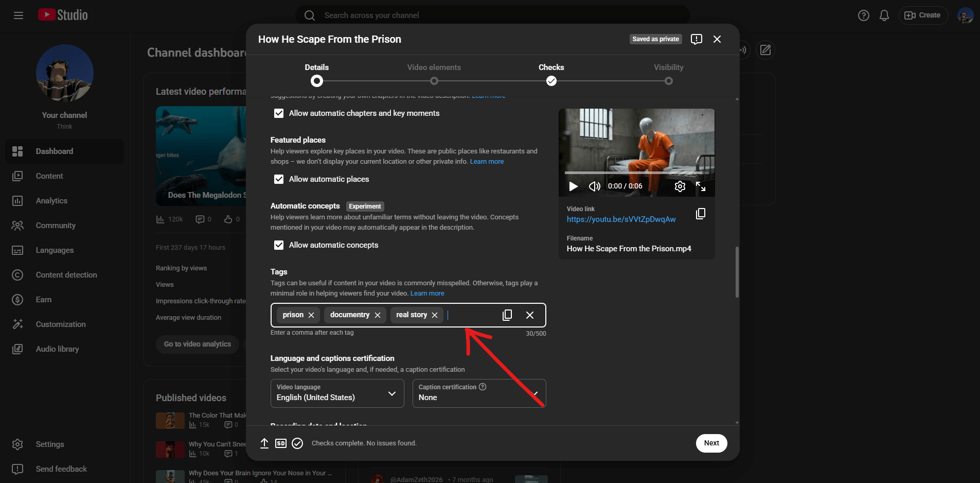Expand the video preview to fullscreen
Screen dimensions: 980x483
tap(702, 186)
